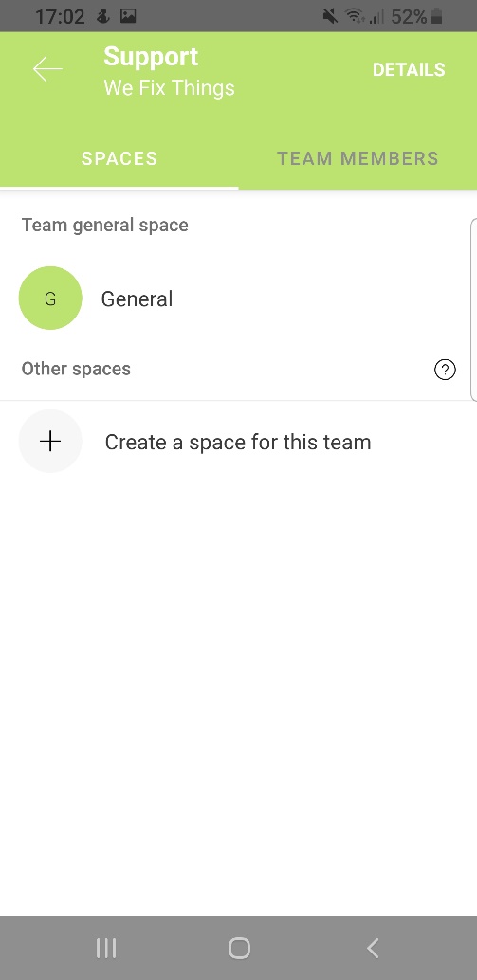Open the General space avatar
Image resolution: width=477 pixels, height=980 pixels.
50,299
